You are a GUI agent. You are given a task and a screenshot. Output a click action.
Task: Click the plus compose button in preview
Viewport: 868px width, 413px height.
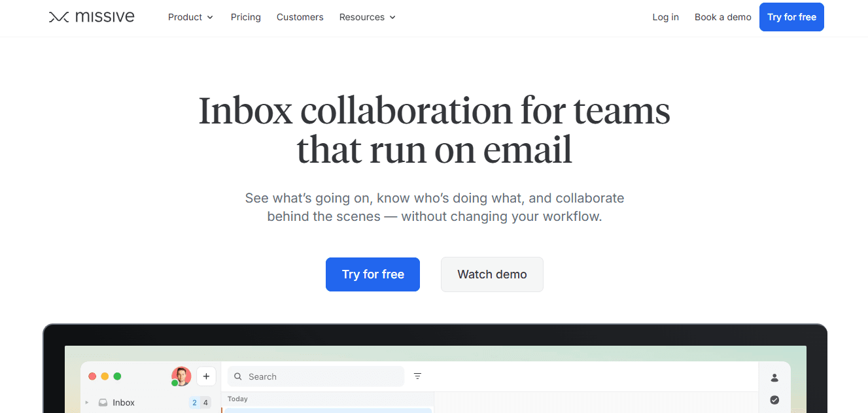[x=206, y=376]
